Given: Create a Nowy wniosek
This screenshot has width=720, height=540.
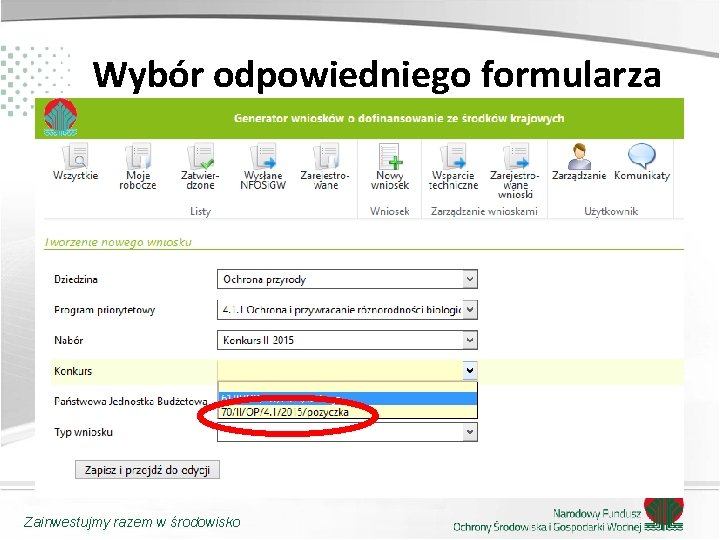Looking at the screenshot, I should [x=390, y=166].
